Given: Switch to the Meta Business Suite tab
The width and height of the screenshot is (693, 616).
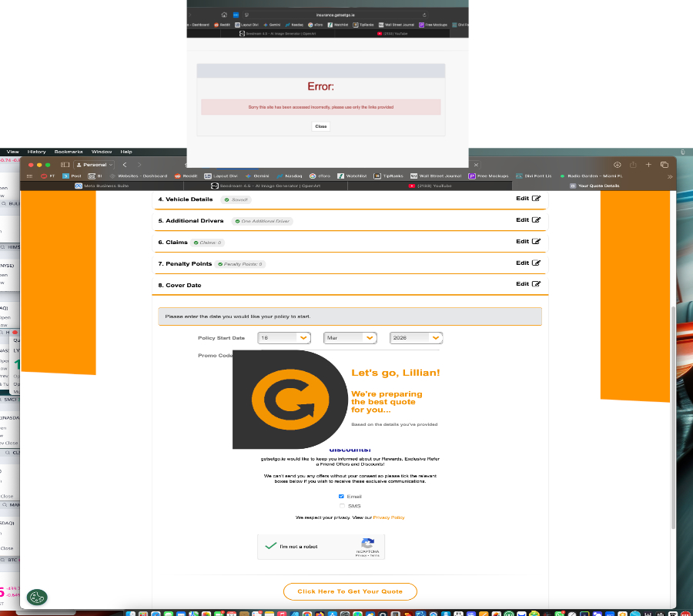Looking at the screenshot, I should [102, 186].
